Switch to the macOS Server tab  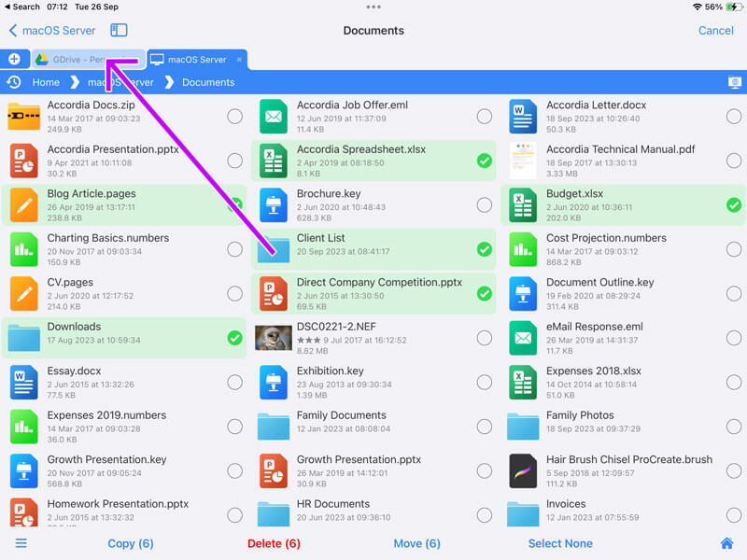coord(196,60)
